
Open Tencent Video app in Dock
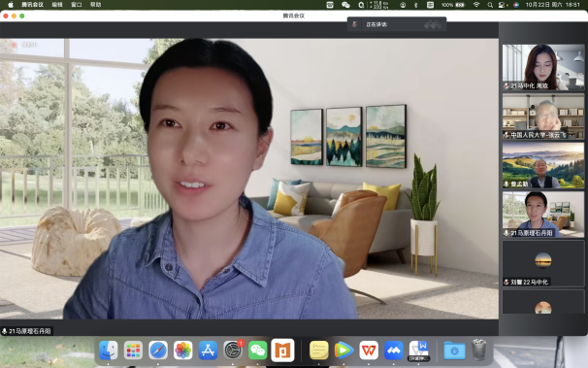[343, 351]
